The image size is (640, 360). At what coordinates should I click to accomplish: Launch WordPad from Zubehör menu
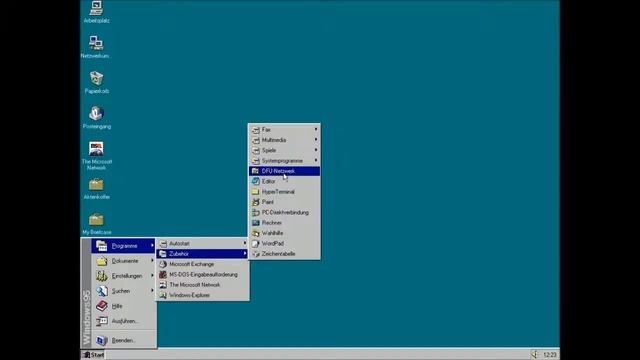tap(284, 243)
